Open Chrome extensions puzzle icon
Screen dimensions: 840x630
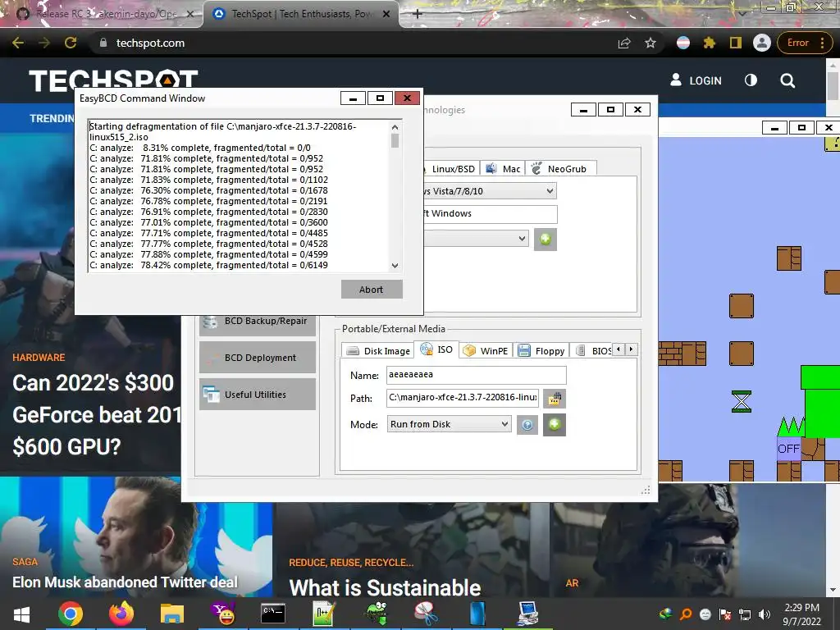tap(710, 43)
